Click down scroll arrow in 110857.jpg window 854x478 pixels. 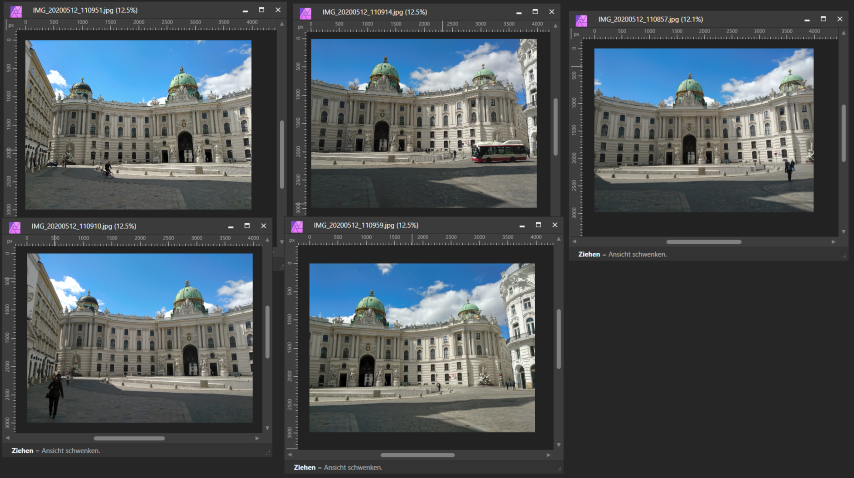click(844, 232)
